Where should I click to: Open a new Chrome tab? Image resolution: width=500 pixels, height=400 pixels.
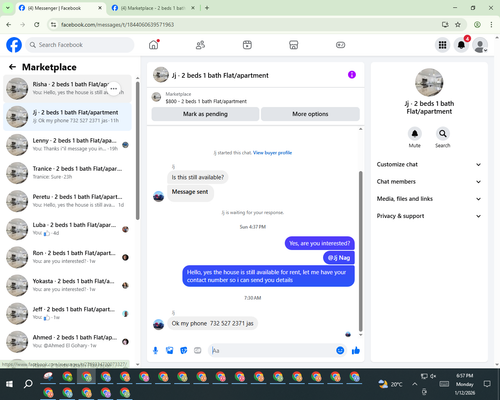(x=207, y=8)
